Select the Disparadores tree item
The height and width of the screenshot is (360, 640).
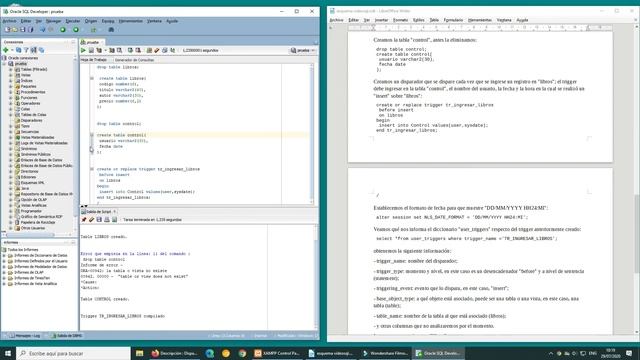click(x=31, y=120)
